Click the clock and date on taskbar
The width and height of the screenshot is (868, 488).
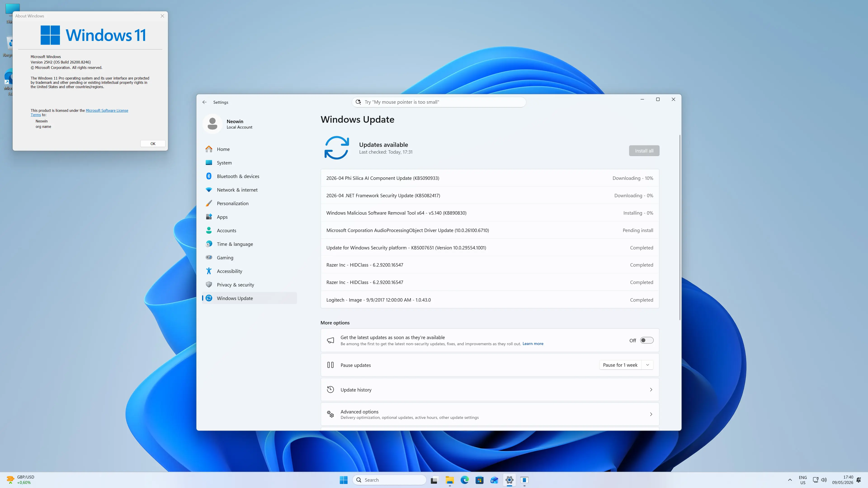[x=842, y=480]
